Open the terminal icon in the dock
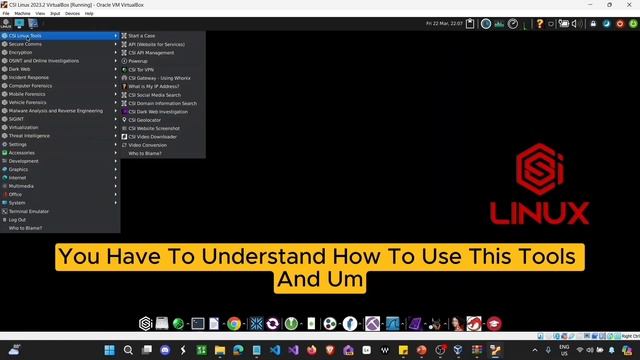640x360 pixels. point(198,324)
